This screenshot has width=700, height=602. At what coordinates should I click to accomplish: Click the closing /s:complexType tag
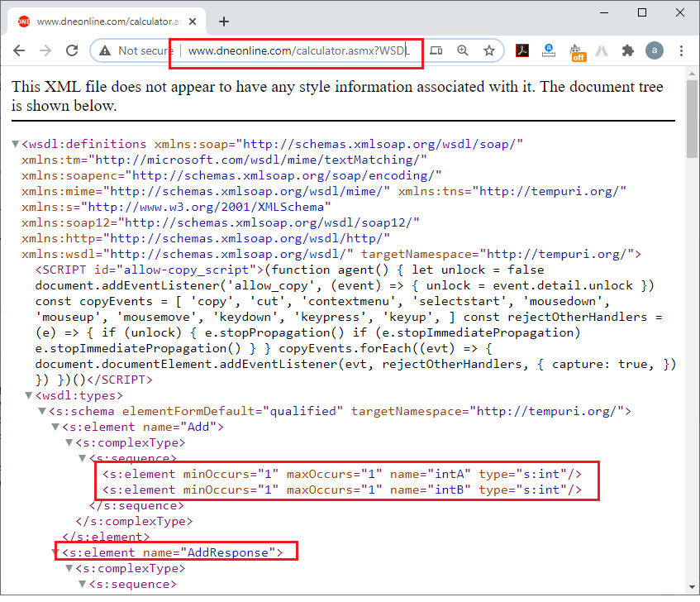(135, 521)
